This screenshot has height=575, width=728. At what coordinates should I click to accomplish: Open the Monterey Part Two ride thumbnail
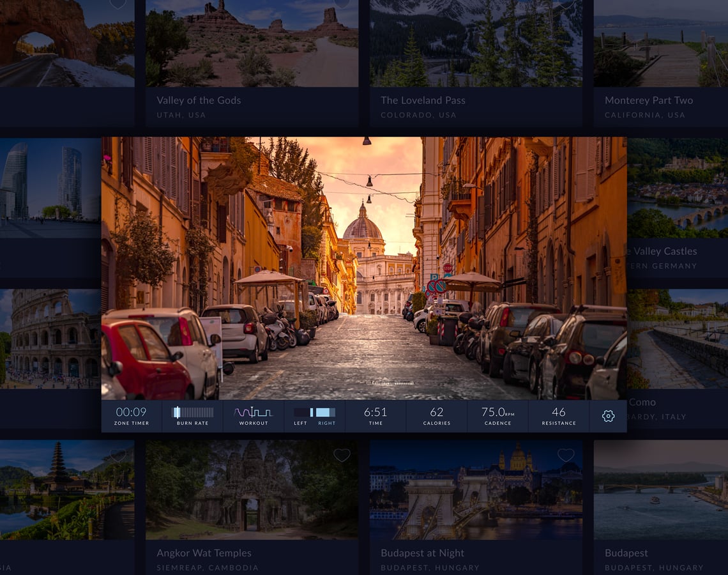[661, 43]
